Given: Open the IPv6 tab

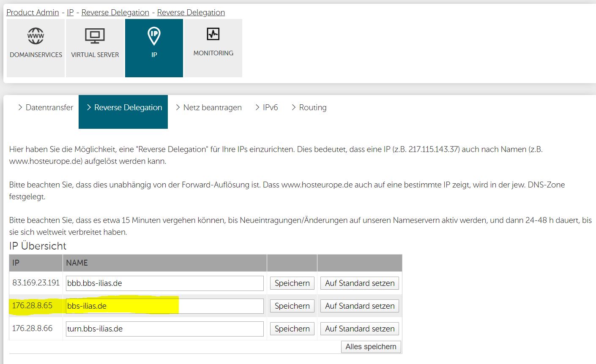Looking at the screenshot, I should tap(266, 108).
